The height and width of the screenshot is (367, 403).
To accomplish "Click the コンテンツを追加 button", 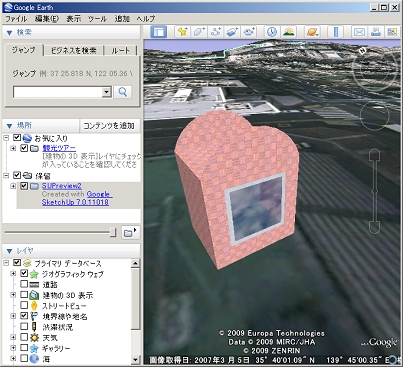I will 109,126.
